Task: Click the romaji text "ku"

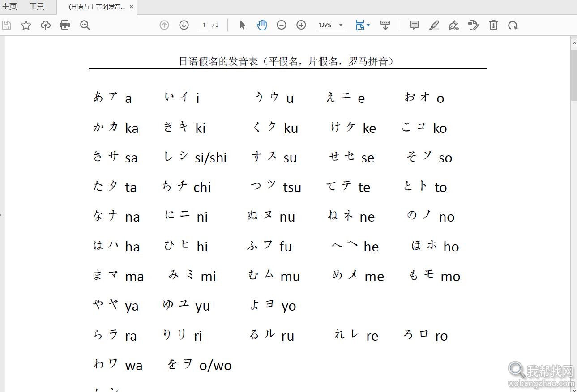Action: pos(291,128)
